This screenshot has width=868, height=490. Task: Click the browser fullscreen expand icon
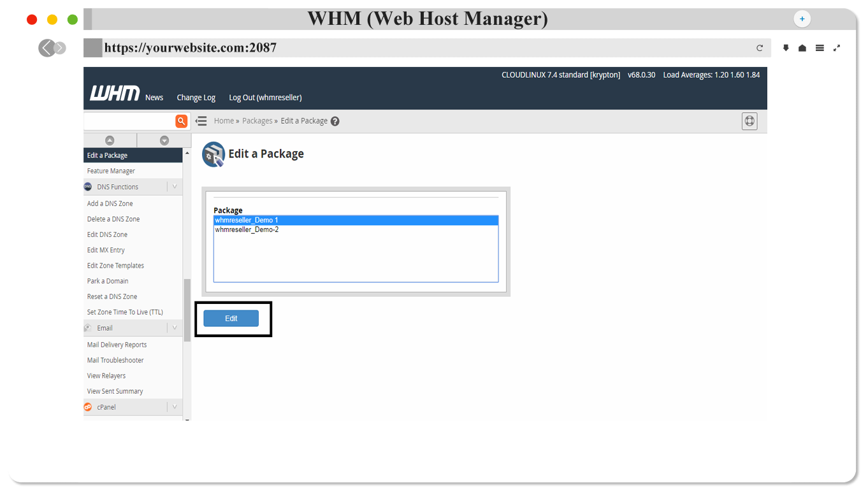tap(837, 48)
